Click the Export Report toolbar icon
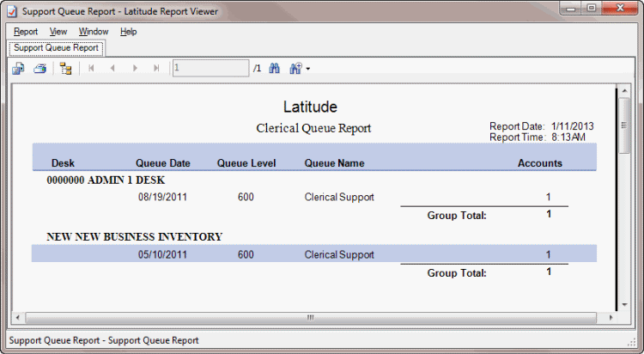 click(x=19, y=68)
